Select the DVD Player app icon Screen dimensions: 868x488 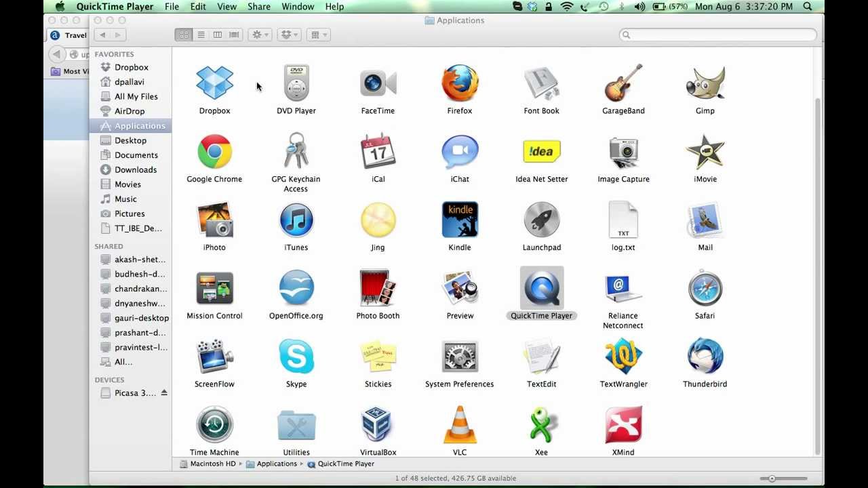[296, 83]
